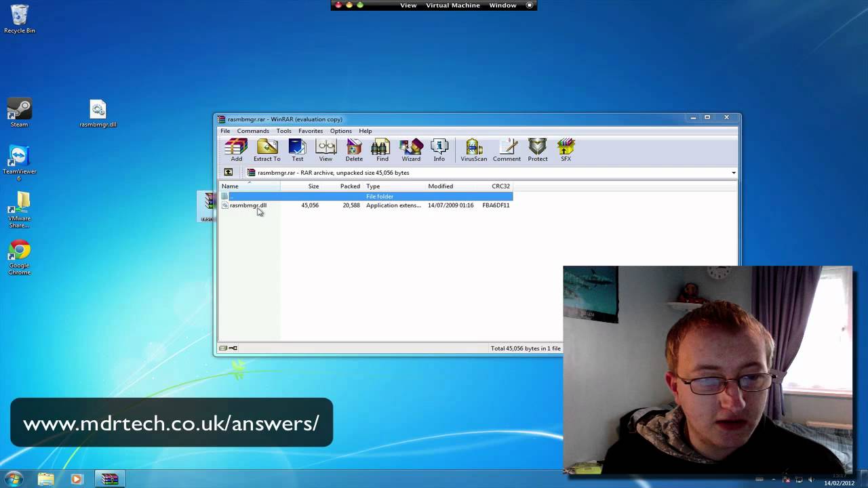Click the Add toolbar icon in WinRAR
The height and width of the screenshot is (488, 868).
click(x=236, y=150)
